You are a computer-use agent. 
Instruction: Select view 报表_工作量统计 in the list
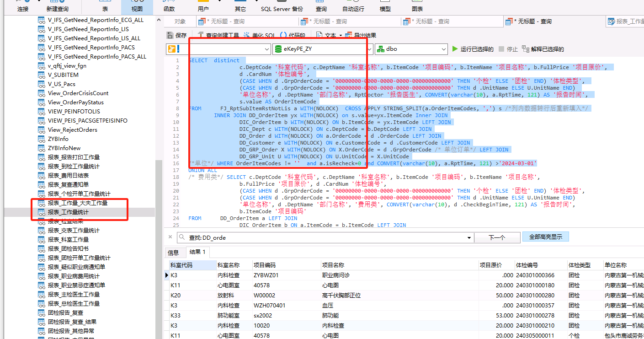(68, 212)
